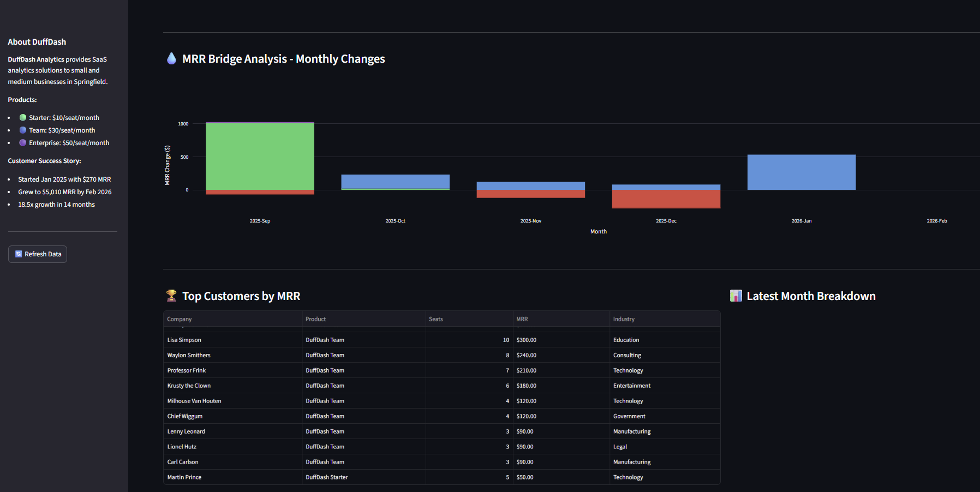Select the large green bar for 2025-Sep
This screenshot has height=492, width=980.
pyautogui.click(x=260, y=155)
